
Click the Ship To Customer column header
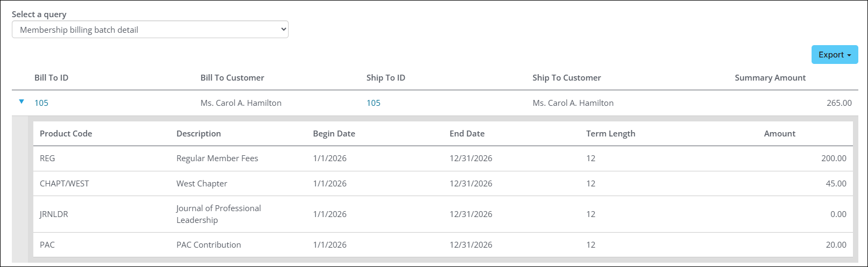click(x=566, y=78)
